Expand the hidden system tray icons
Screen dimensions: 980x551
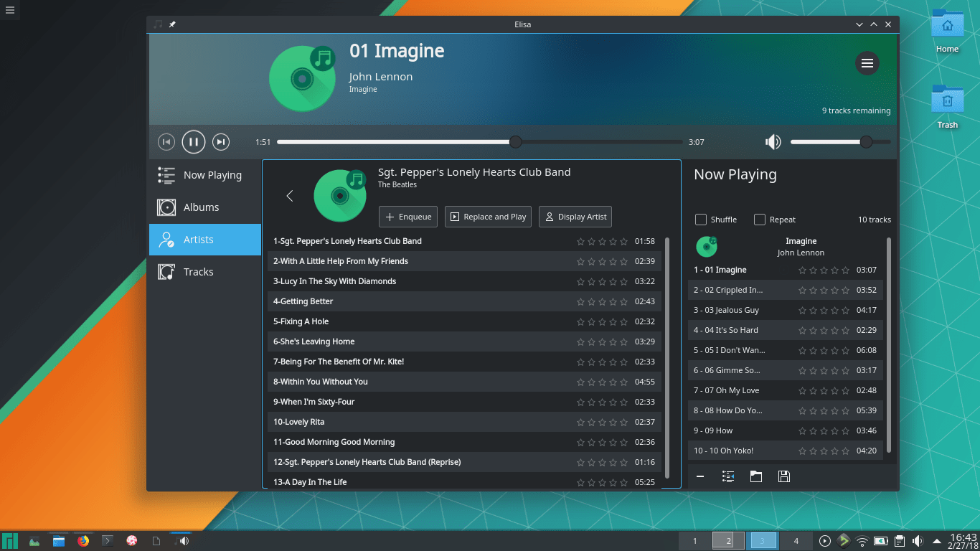click(936, 541)
